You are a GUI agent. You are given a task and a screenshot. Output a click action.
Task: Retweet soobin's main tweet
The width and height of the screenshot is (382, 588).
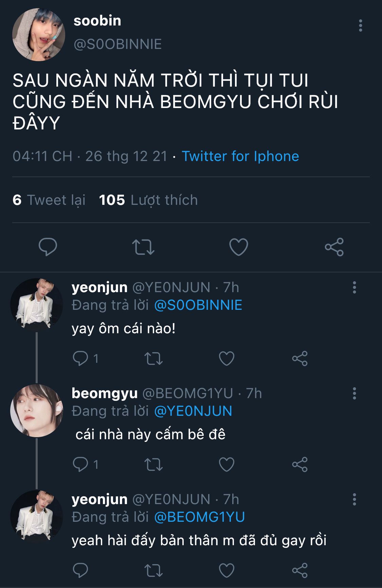(143, 247)
